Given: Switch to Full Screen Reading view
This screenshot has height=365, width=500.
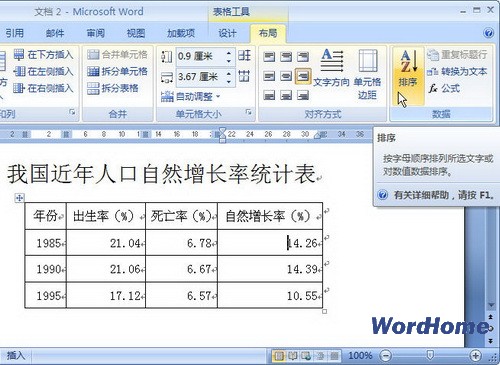Looking at the screenshot, I should tap(293, 356).
